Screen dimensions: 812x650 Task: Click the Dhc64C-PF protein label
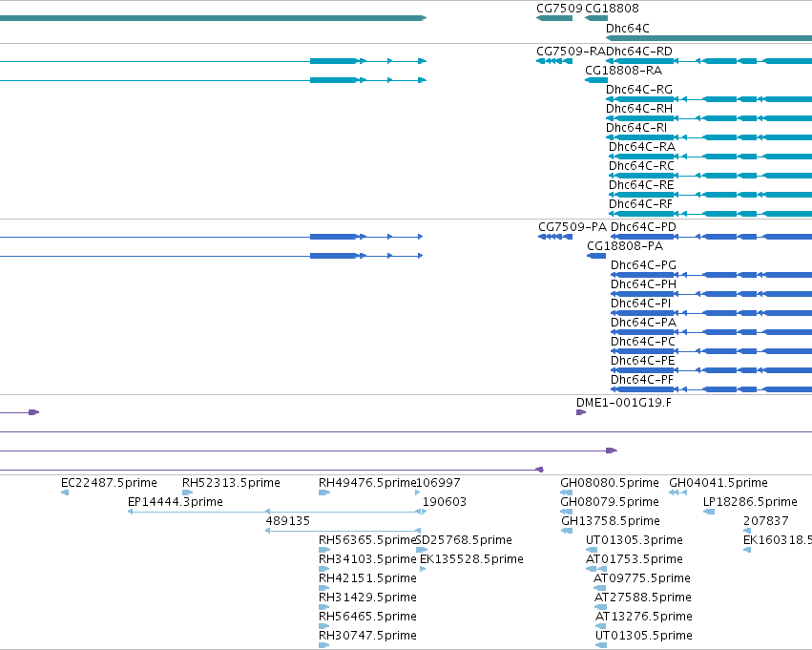click(642, 380)
